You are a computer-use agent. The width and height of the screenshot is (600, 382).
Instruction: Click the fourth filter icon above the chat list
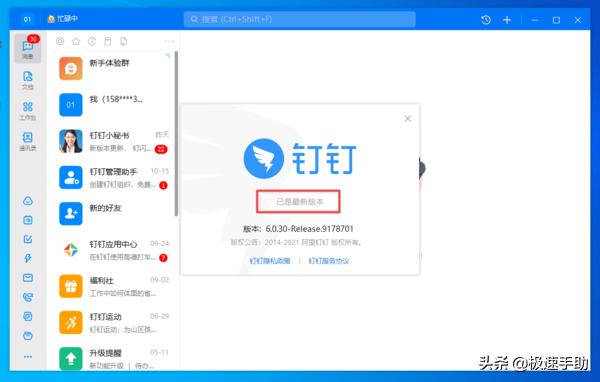click(x=108, y=41)
